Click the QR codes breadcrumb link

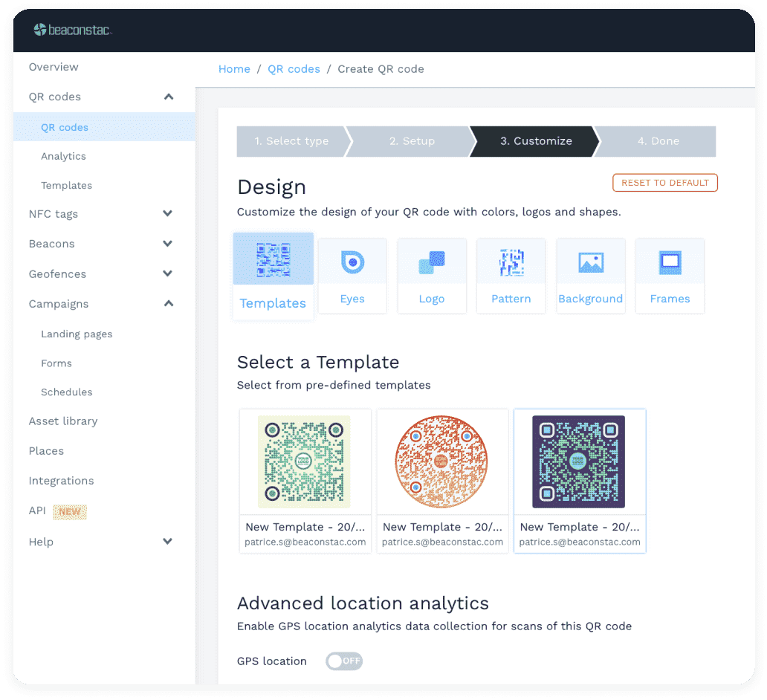pyautogui.click(x=294, y=69)
